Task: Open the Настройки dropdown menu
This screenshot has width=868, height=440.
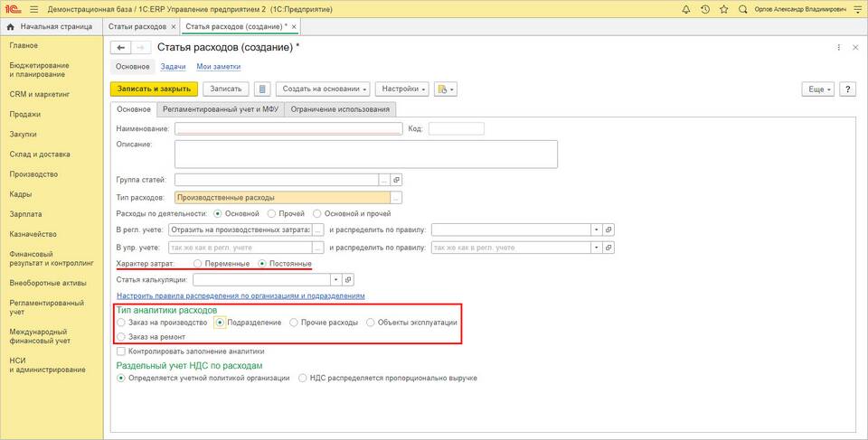Action: pos(402,89)
